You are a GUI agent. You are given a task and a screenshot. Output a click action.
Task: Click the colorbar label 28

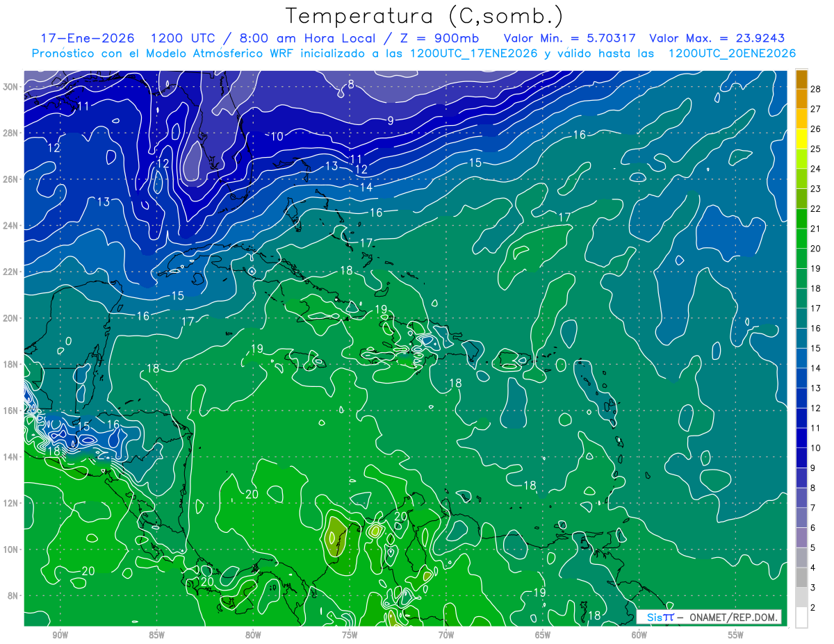click(x=816, y=88)
